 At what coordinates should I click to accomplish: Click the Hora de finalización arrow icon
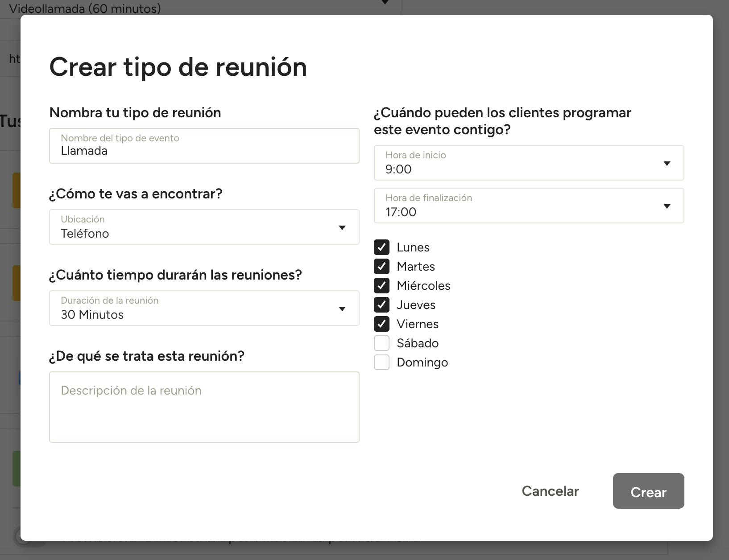667,206
